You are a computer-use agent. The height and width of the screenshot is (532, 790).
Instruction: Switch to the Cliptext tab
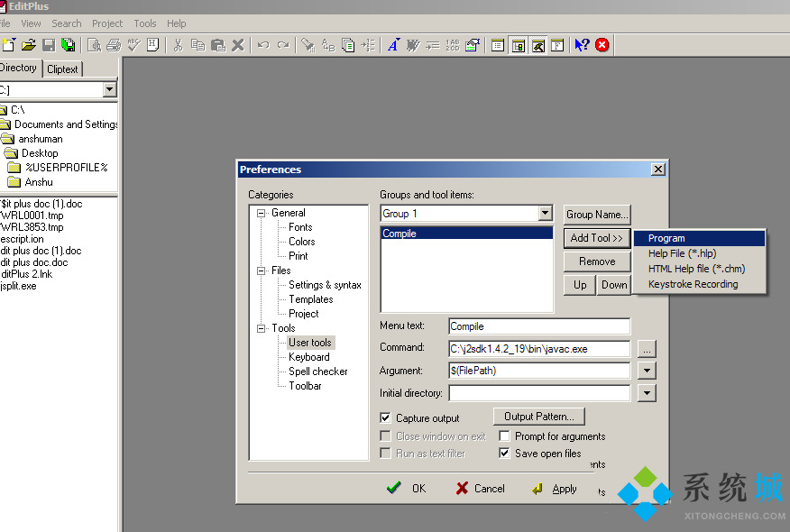click(x=62, y=69)
